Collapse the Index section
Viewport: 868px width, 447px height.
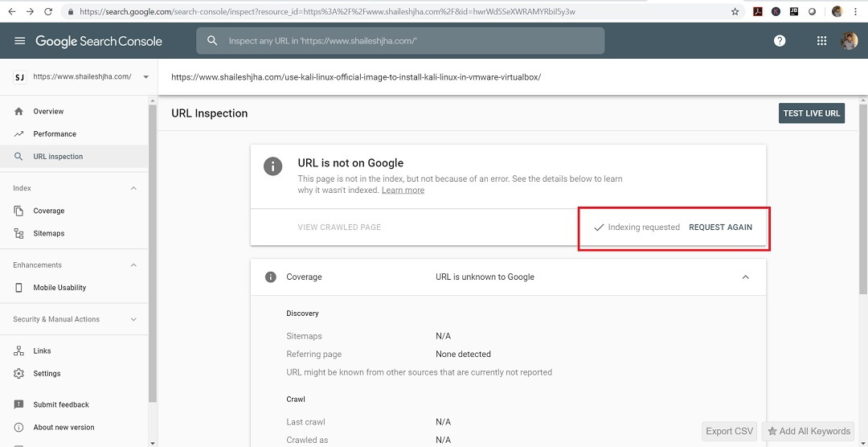point(133,188)
